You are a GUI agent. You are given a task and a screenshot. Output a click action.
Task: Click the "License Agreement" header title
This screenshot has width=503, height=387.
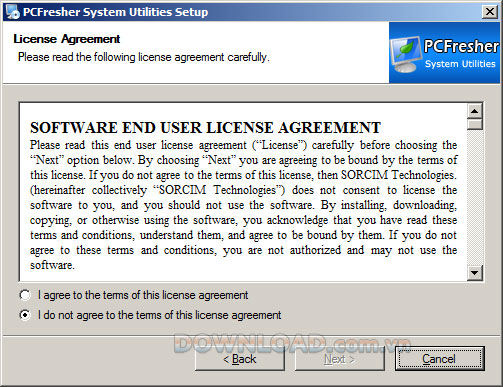pyautogui.click(x=67, y=39)
